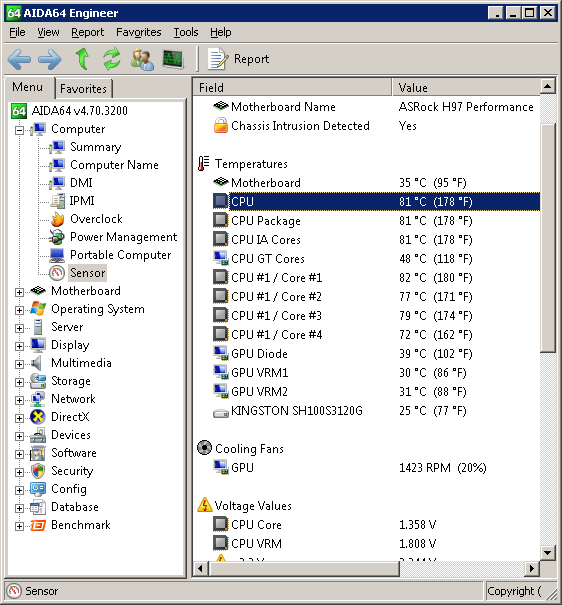This screenshot has height=605, width=562.
Task: Click the Network computers icon
Action: pos(38,399)
